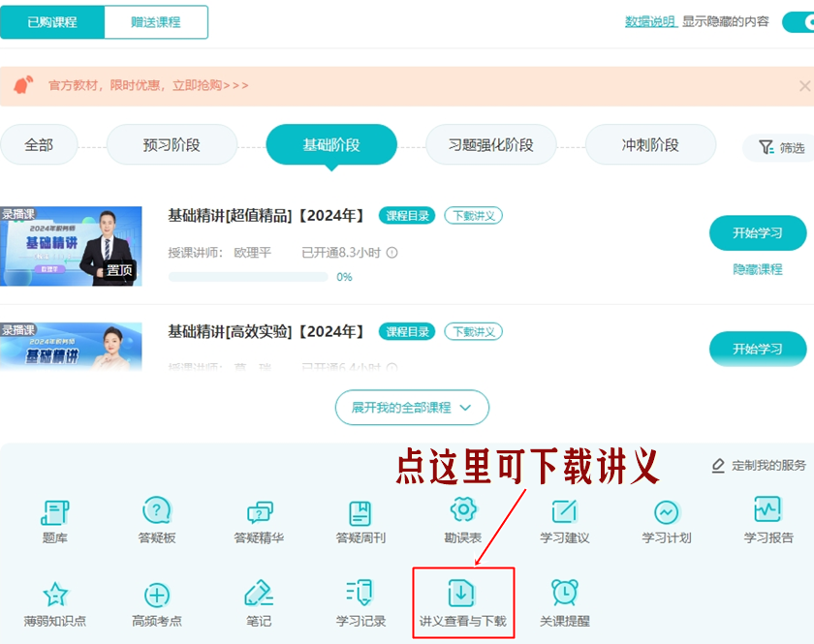Image resolution: width=814 pixels, height=644 pixels.
Task: Click the 勘误表 errata icon
Action: click(x=463, y=511)
